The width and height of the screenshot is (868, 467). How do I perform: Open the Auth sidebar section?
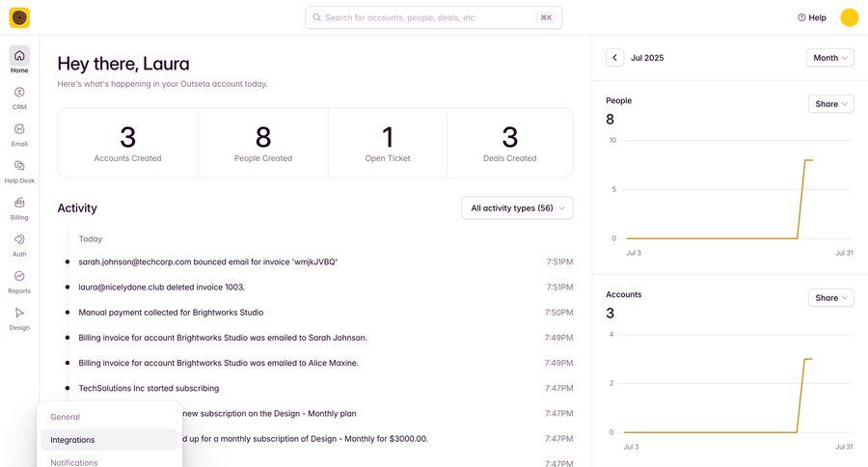19,245
